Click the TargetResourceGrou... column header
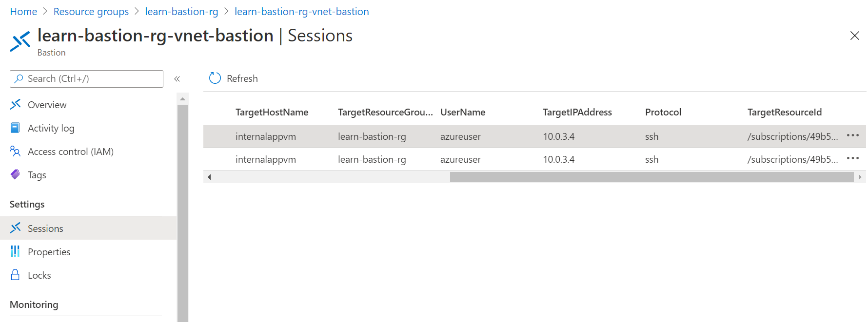Screen dimensions: 868x322 tap(385, 112)
